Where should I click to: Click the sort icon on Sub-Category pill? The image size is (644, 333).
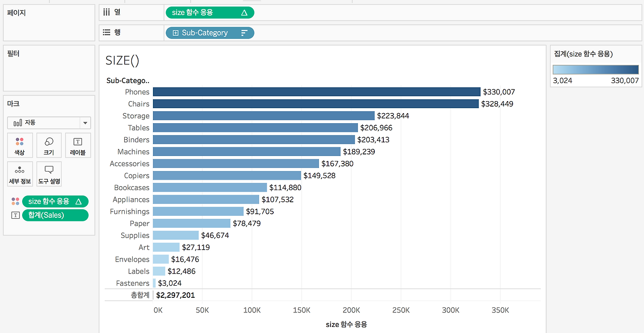point(245,33)
